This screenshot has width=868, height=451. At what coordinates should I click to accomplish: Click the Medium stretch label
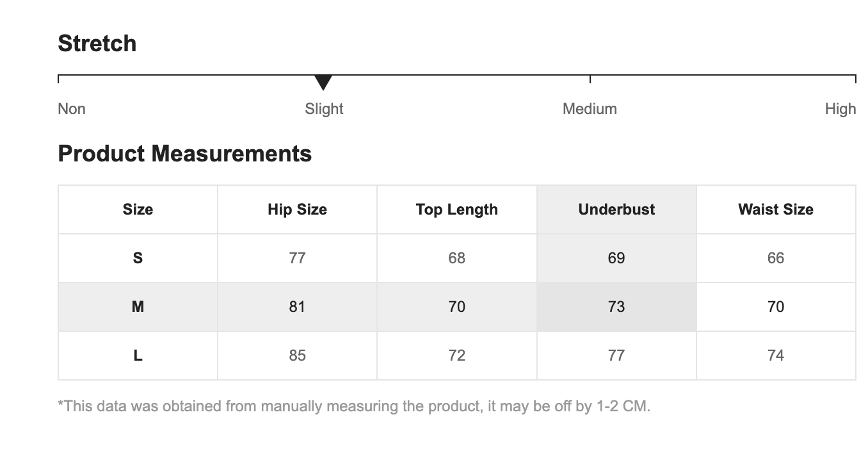(590, 109)
